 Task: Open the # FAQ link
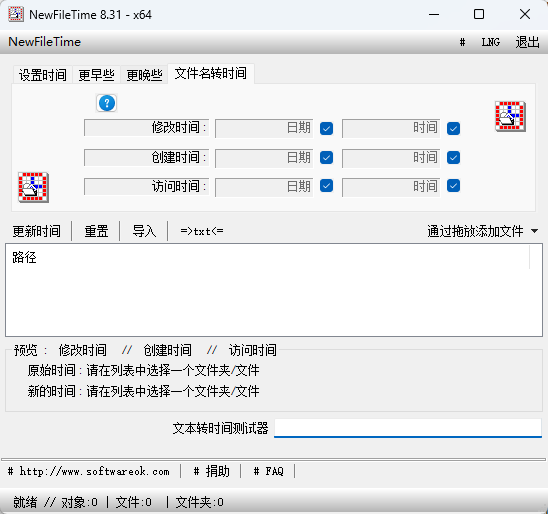click(268, 471)
